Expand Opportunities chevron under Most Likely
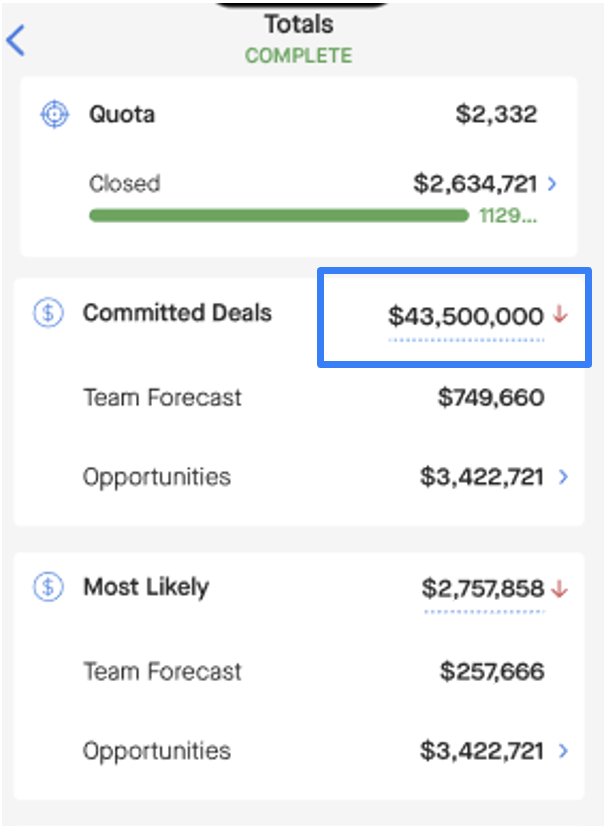604x826 pixels. click(563, 751)
